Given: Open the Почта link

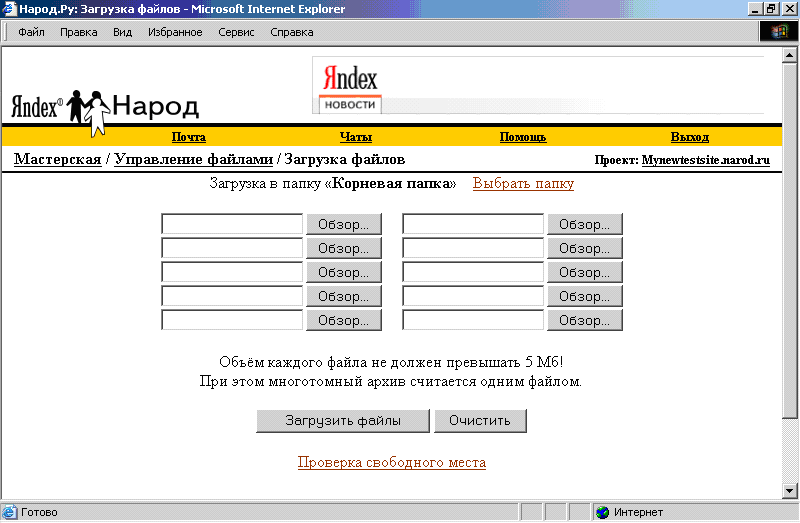Looking at the screenshot, I should 189,137.
